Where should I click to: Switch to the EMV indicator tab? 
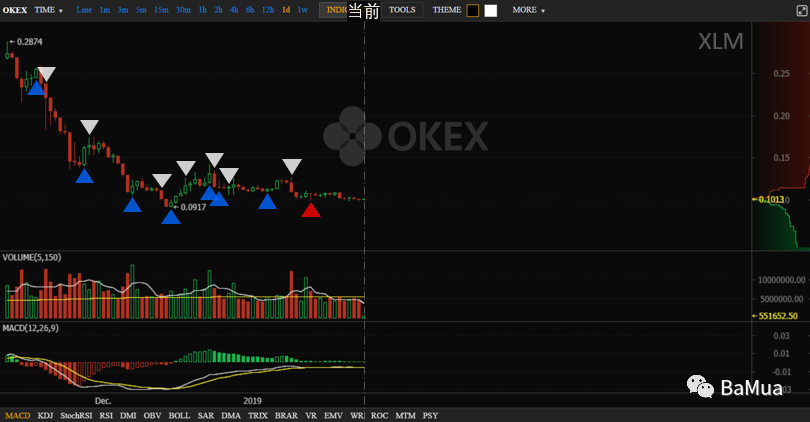(x=333, y=415)
